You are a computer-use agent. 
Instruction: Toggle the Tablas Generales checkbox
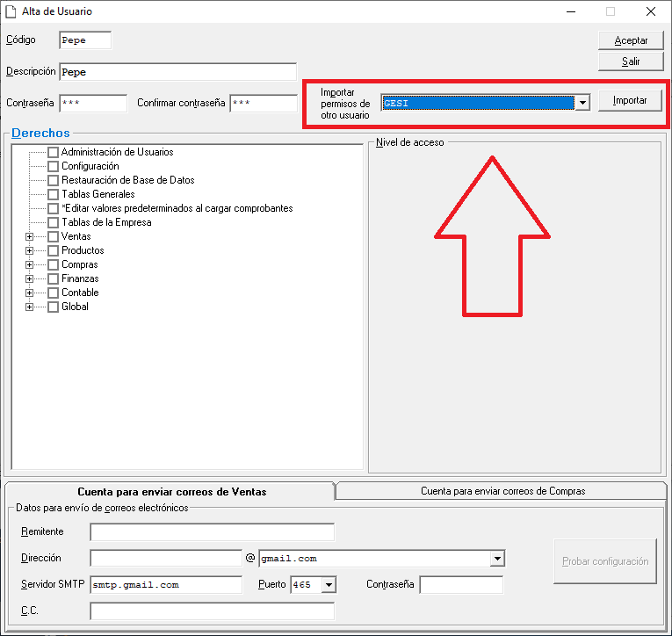pyautogui.click(x=54, y=194)
